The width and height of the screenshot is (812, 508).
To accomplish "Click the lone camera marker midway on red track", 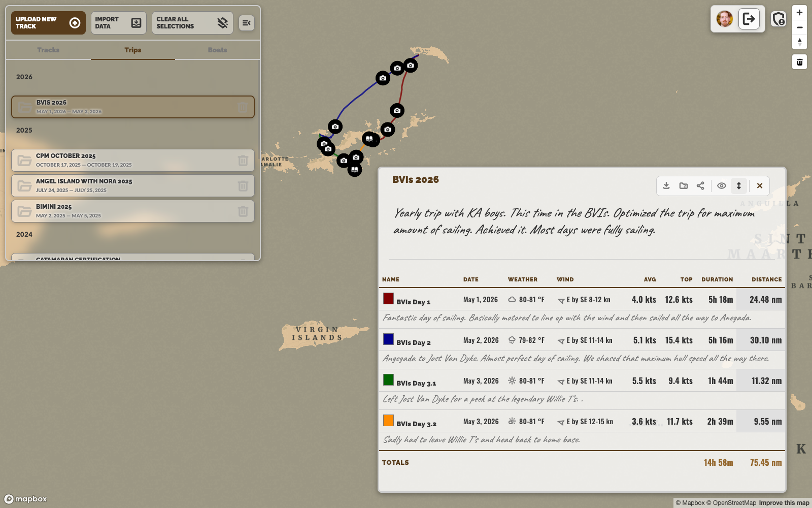I will 397,110.
